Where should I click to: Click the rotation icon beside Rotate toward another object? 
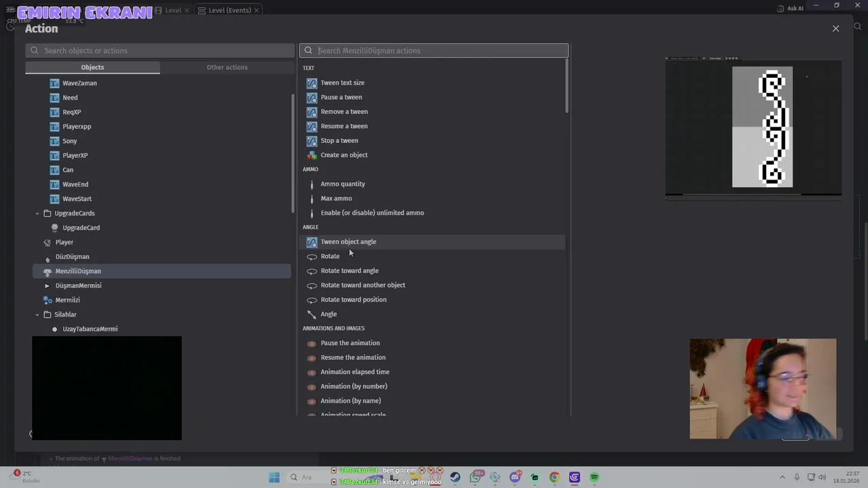click(311, 285)
